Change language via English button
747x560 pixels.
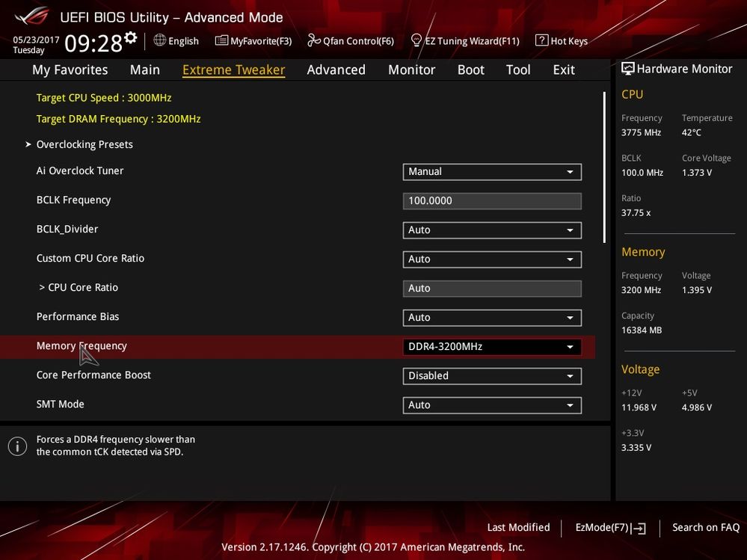tap(176, 41)
